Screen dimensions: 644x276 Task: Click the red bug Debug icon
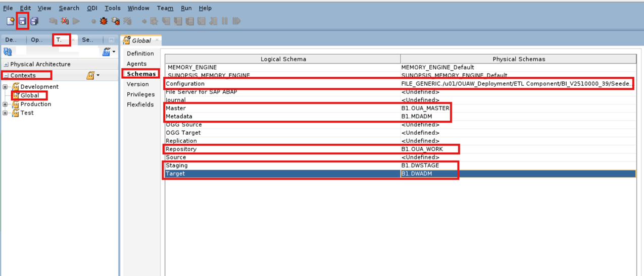[104, 21]
